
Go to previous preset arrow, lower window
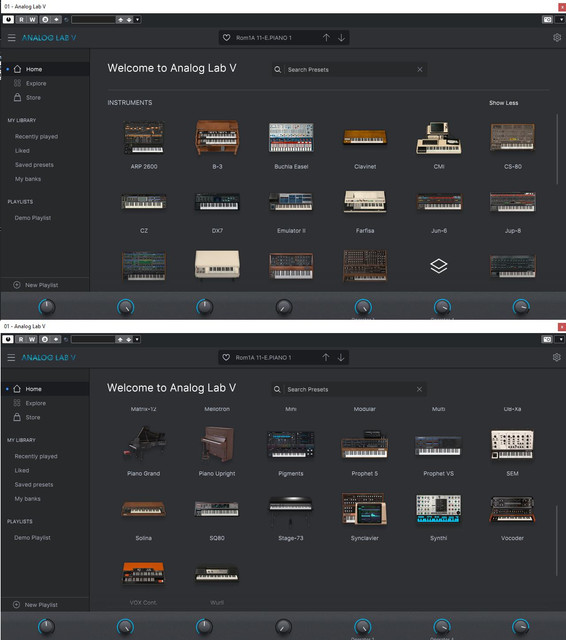pyautogui.click(x=326, y=358)
